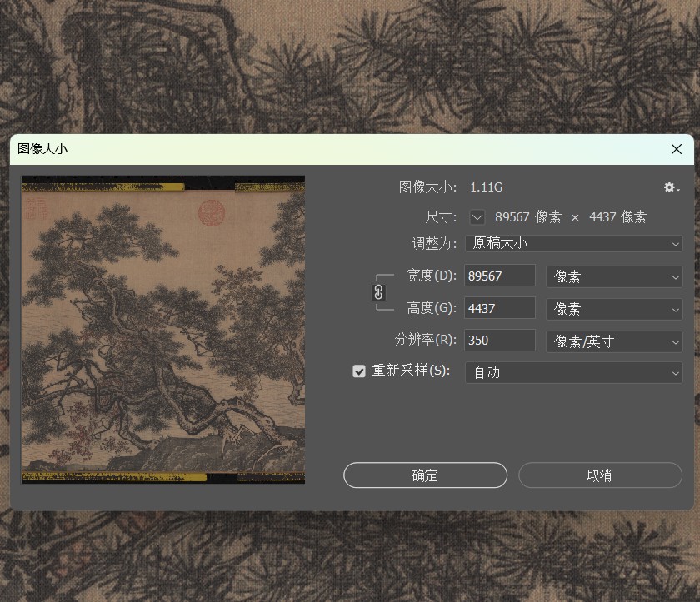Click the 89567 像素 dimension text
The height and width of the screenshot is (602, 700).
click(x=528, y=217)
